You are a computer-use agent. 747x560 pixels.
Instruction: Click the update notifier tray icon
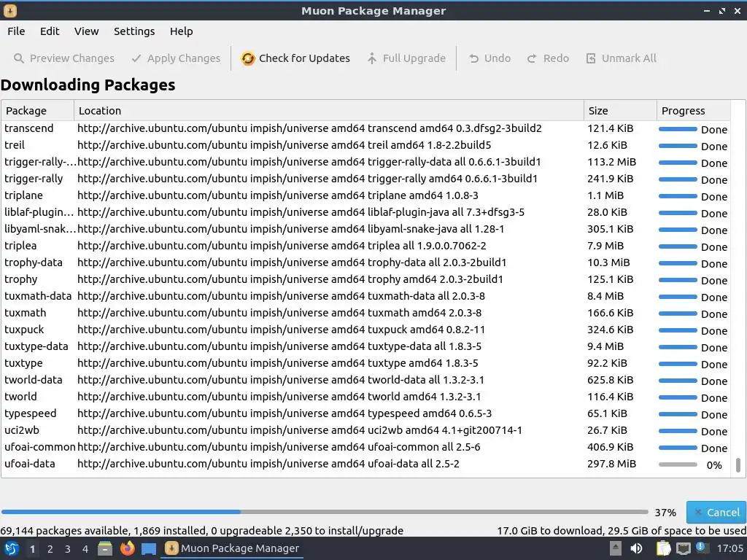702,548
